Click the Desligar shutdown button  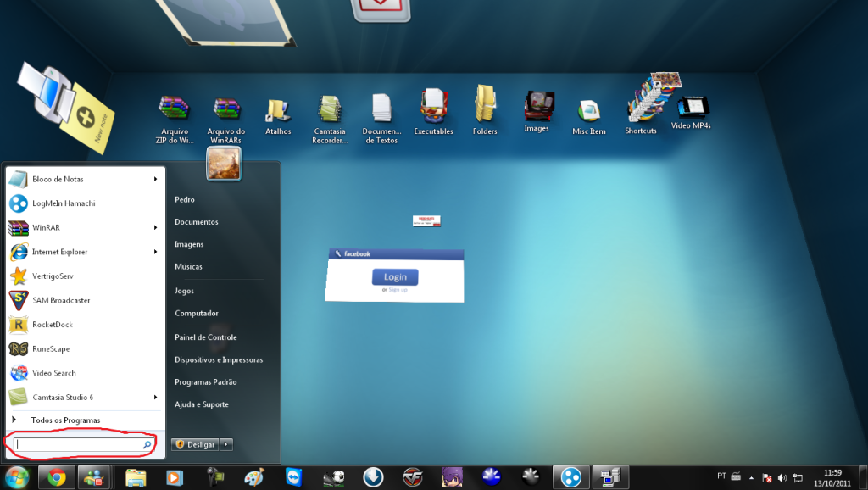point(196,444)
